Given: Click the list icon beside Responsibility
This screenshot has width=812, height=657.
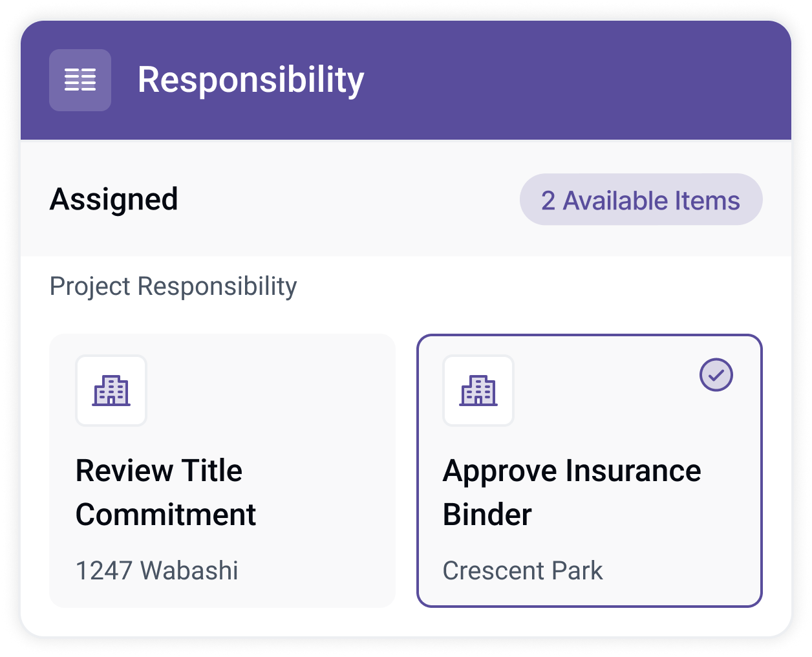Looking at the screenshot, I should (80, 80).
